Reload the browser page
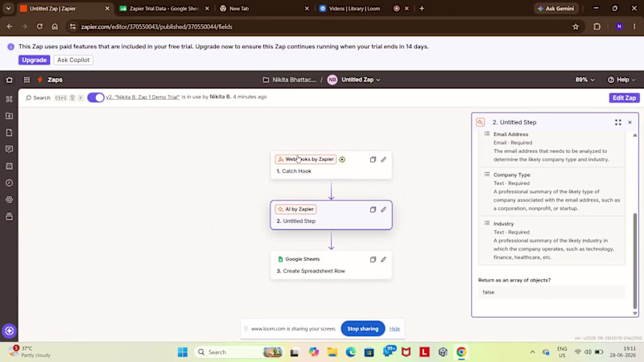The image size is (644, 362). 39,27
